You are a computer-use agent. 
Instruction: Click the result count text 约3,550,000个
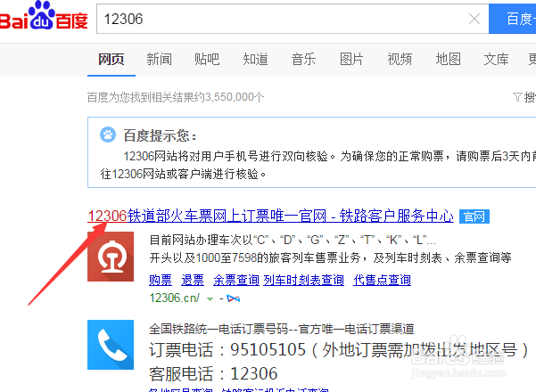pos(228,97)
